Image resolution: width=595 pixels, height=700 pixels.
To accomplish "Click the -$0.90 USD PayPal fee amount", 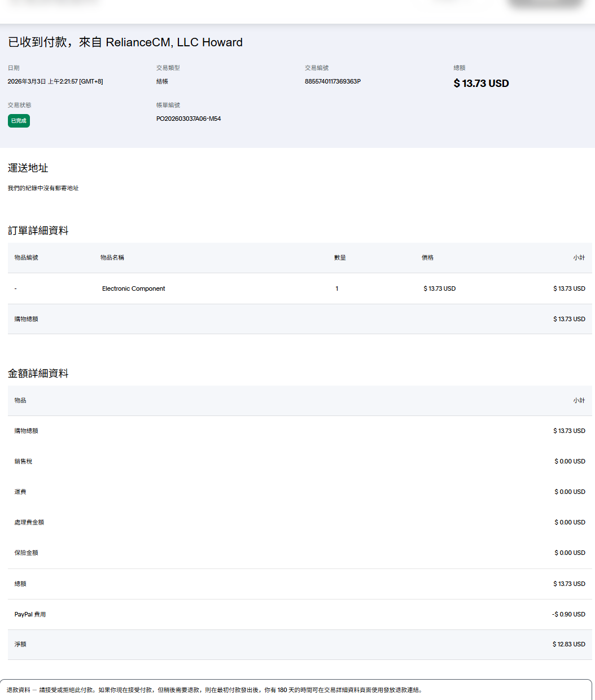I will [568, 614].
